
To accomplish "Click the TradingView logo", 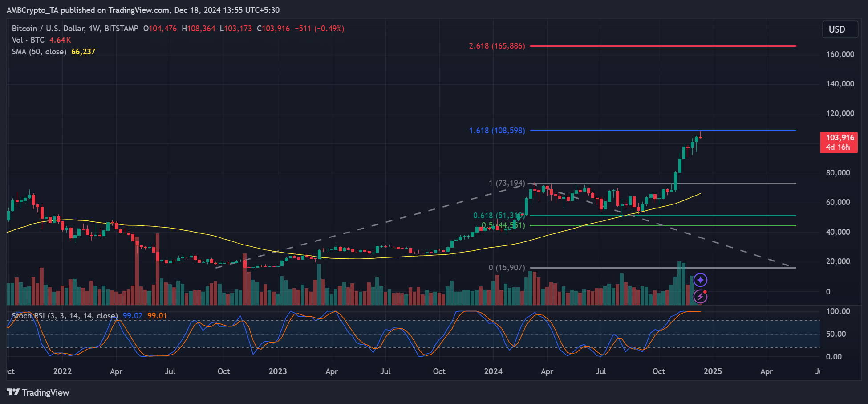I will (38, 392).
